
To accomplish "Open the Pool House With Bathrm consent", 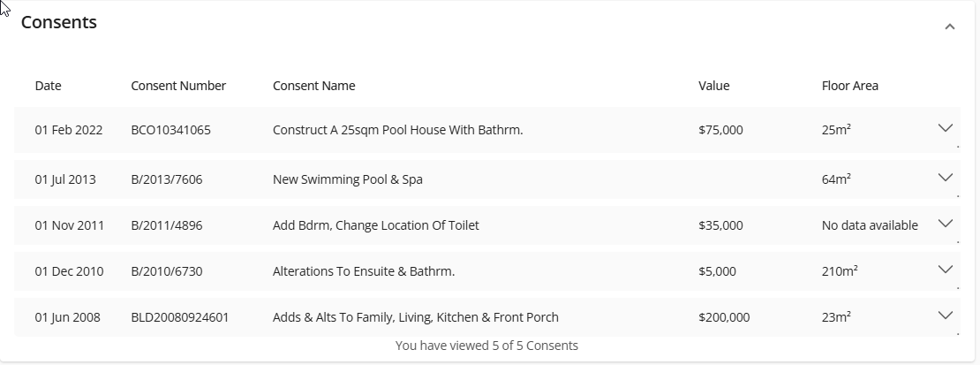I will [397, 130].
